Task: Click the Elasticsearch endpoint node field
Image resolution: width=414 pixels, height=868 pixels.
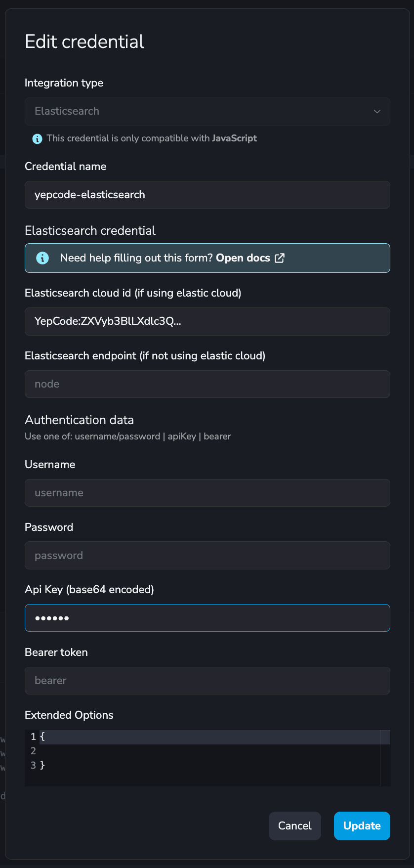Action: pyautogui.click(x=207, y=384)
